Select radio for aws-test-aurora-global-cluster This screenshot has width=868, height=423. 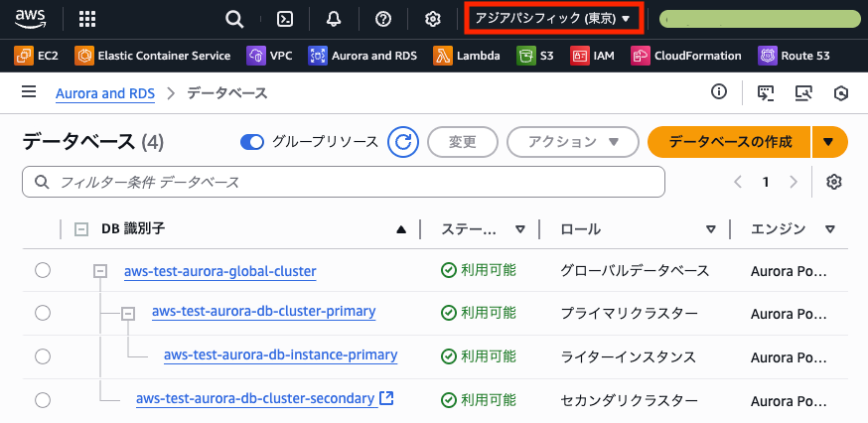[43, 270]
